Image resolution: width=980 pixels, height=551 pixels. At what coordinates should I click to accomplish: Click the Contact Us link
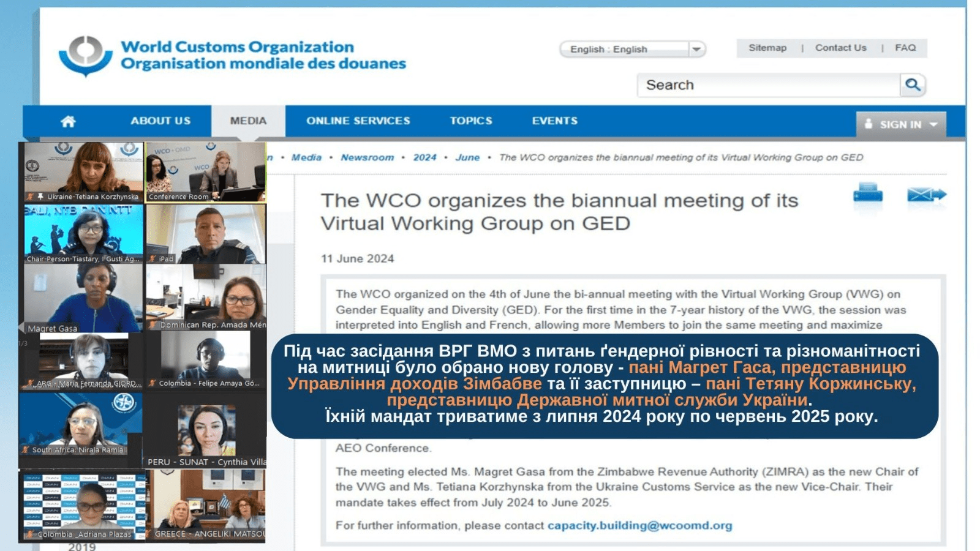[x=841, y=48]
